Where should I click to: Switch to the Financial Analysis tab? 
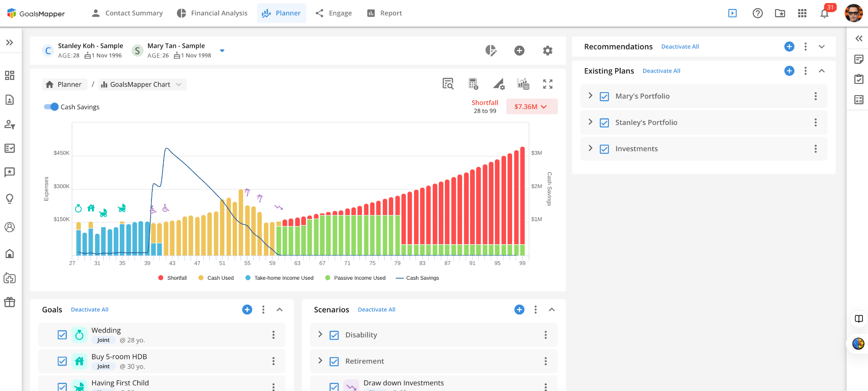pos(212,13)
